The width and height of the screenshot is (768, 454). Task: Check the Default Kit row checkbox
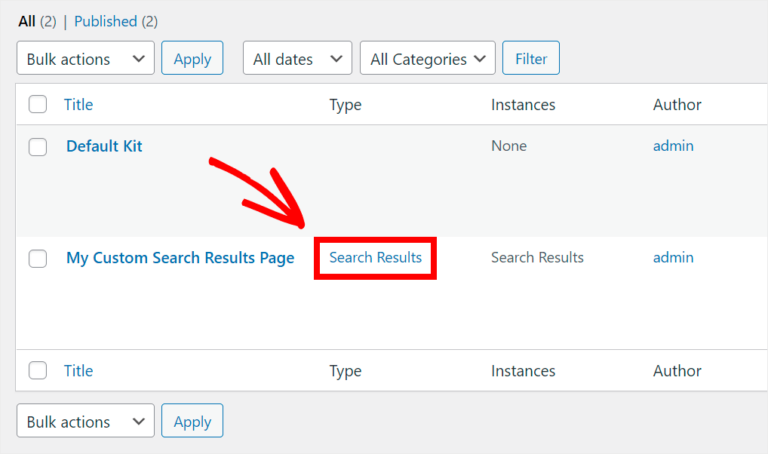click(38, 147)
